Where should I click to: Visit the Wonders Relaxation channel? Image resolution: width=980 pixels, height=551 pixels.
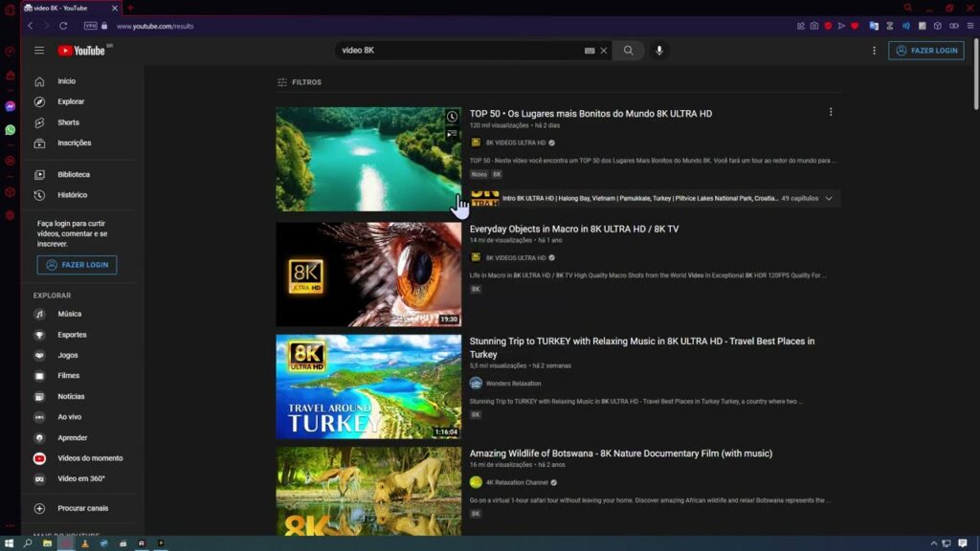(513, 384)
